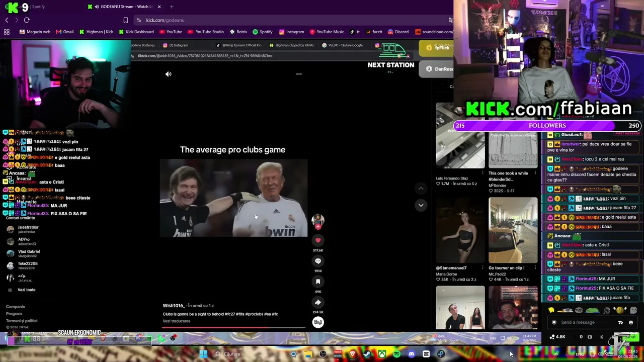Open the Vlad Gabriel followed account

(24, 253)
